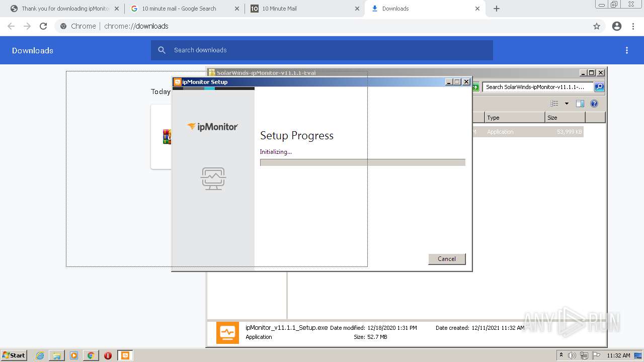Open the Chrome three-dot menu
The height and width of the screenshot is (362, 644).
coord(633,26)
